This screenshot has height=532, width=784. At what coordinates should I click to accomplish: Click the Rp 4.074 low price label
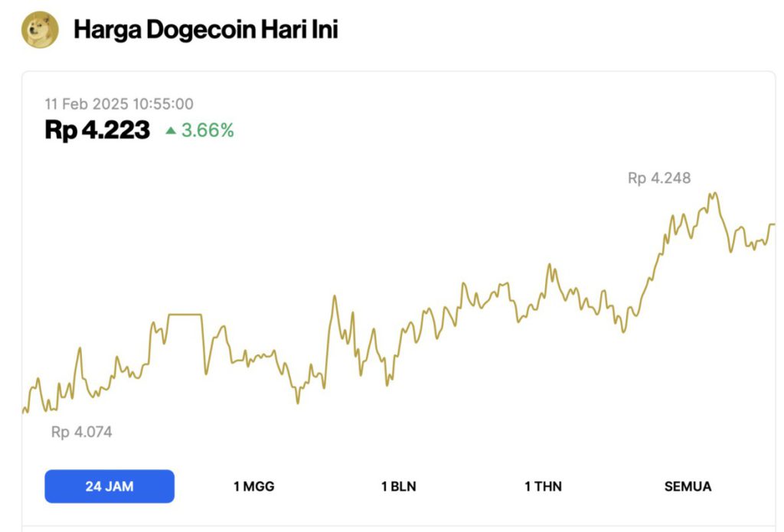click(x=81, y=432)
